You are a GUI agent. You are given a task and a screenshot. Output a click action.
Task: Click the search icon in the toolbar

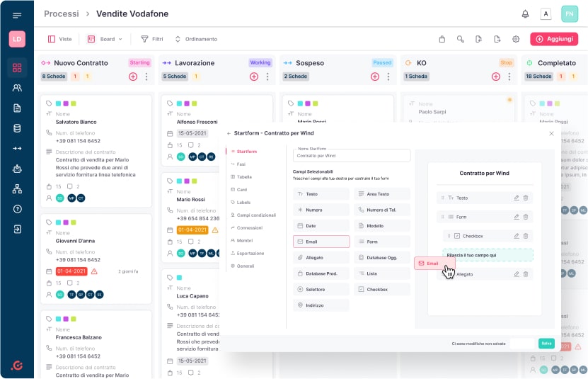tap(461, 39)
